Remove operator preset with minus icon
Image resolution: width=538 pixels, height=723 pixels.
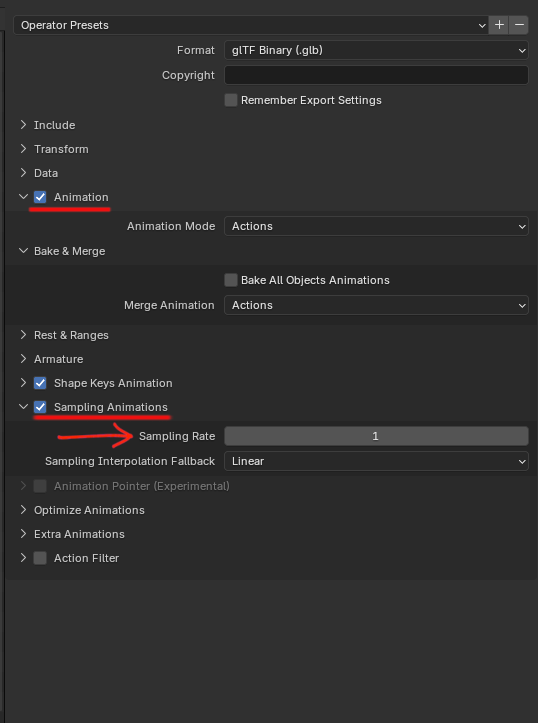coord(519,25)
